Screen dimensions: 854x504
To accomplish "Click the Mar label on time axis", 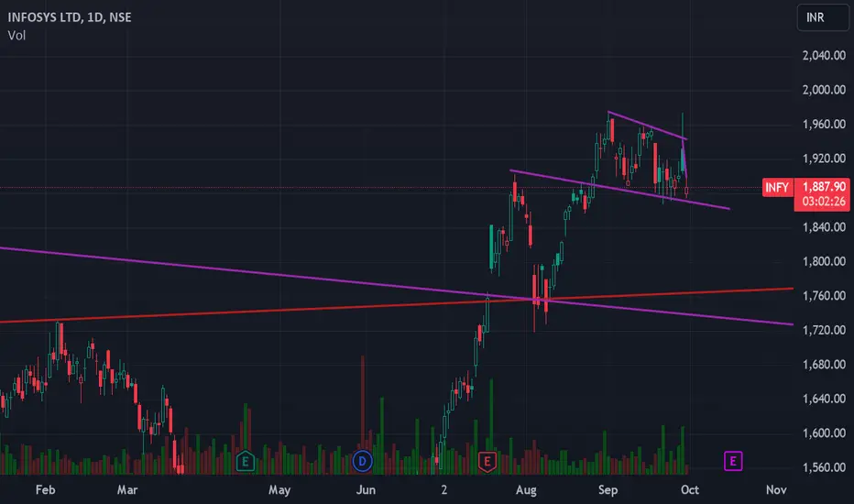I will click(x=126, y=490).
